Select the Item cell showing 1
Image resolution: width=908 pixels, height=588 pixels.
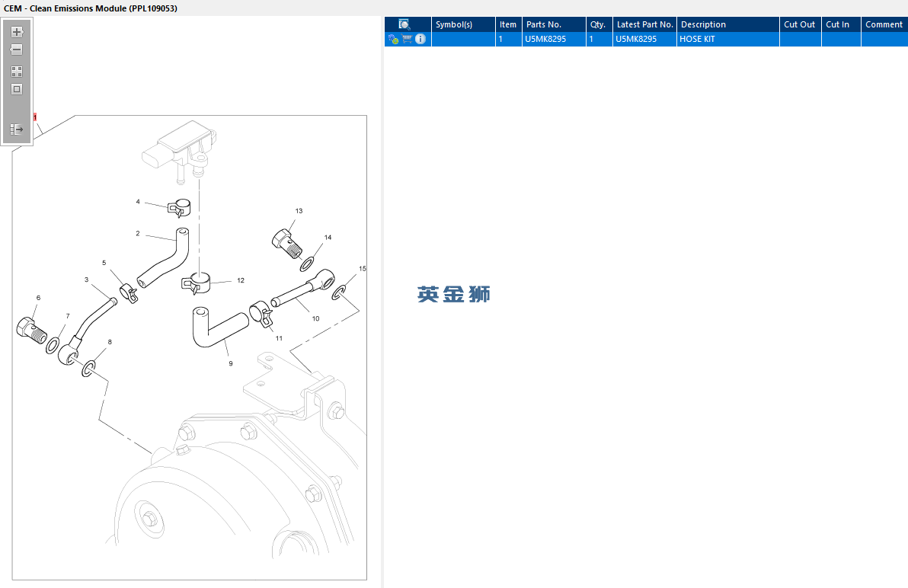(x=508, y=39)
